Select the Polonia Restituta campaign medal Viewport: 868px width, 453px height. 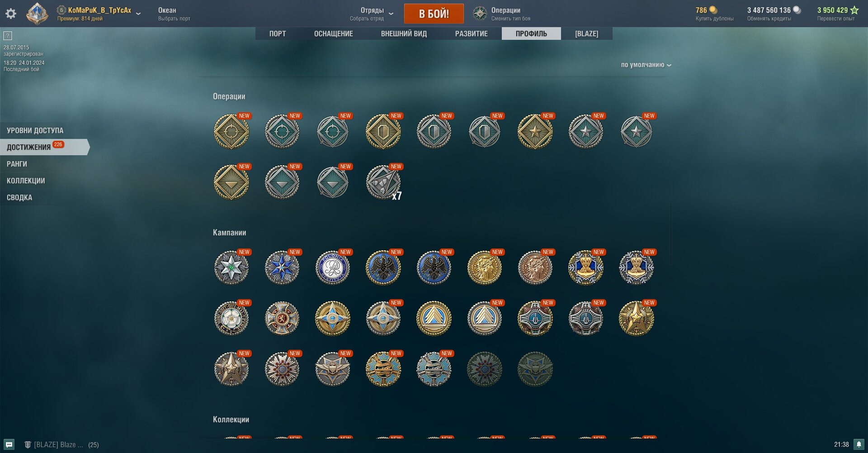point(333,267)
